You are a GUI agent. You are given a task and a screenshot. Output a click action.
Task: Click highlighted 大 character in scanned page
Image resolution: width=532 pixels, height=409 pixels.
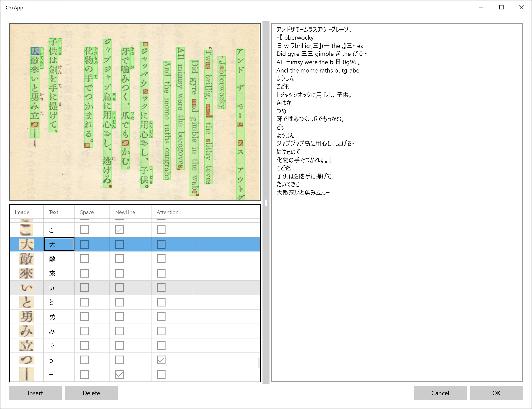[35, 51]
